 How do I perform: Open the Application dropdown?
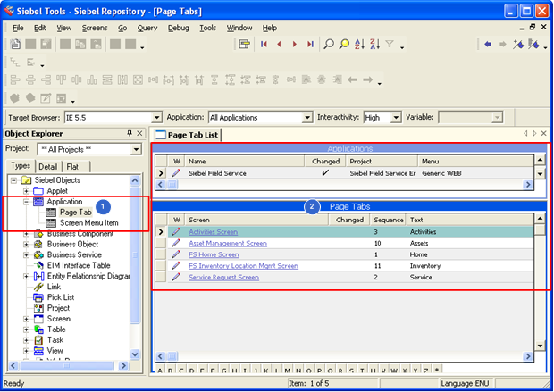307,117
